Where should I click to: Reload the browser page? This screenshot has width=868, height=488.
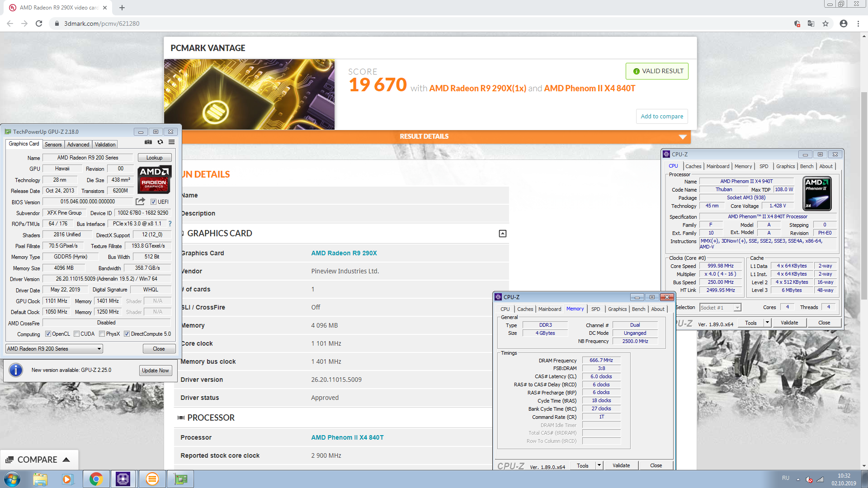pos(39,23)
